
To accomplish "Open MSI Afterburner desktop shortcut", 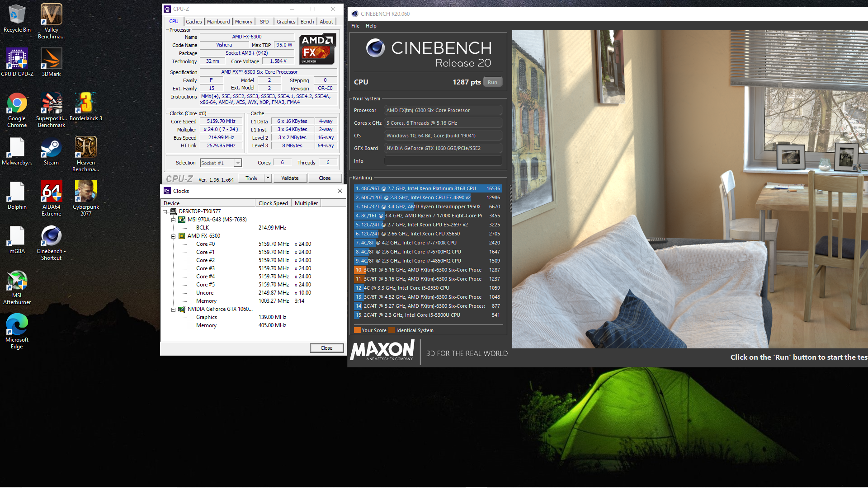I will tap(17, 287).
